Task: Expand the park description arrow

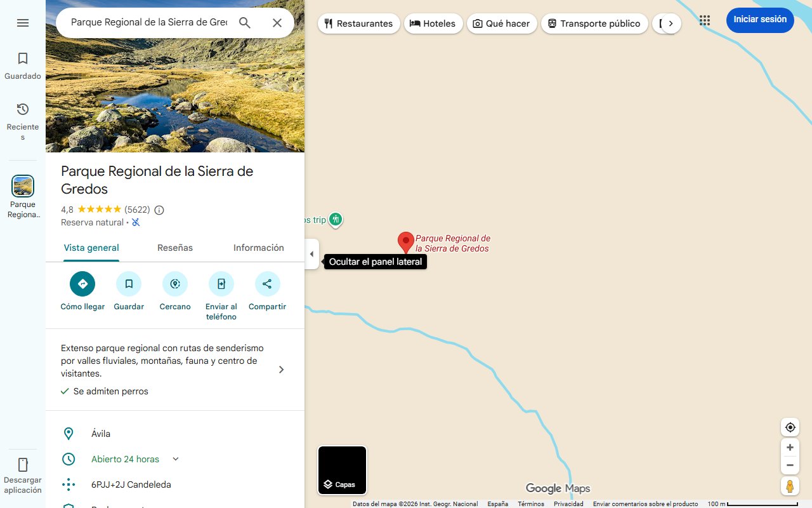Action: 281,369
